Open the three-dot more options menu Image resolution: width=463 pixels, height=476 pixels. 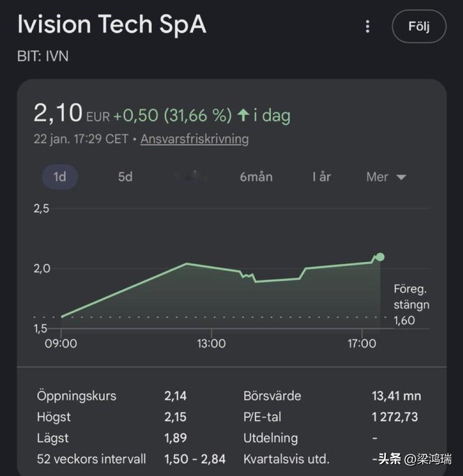(x=368, y=26)
